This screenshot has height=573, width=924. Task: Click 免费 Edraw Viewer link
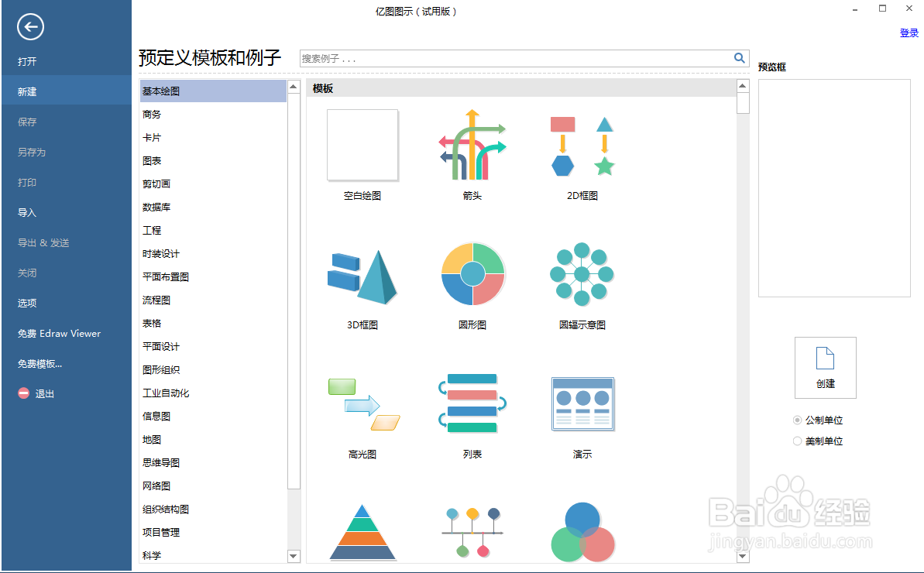click(59, 333)
